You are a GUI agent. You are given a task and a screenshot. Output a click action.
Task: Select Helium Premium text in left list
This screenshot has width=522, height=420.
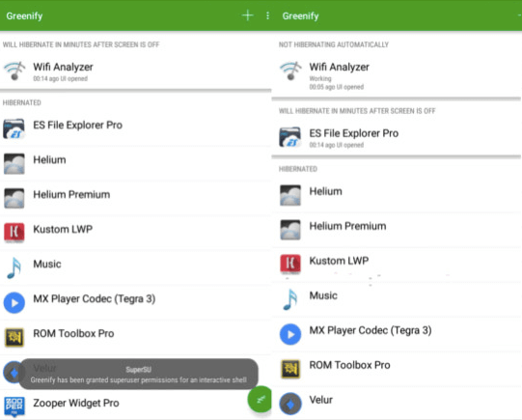(71, 194)
